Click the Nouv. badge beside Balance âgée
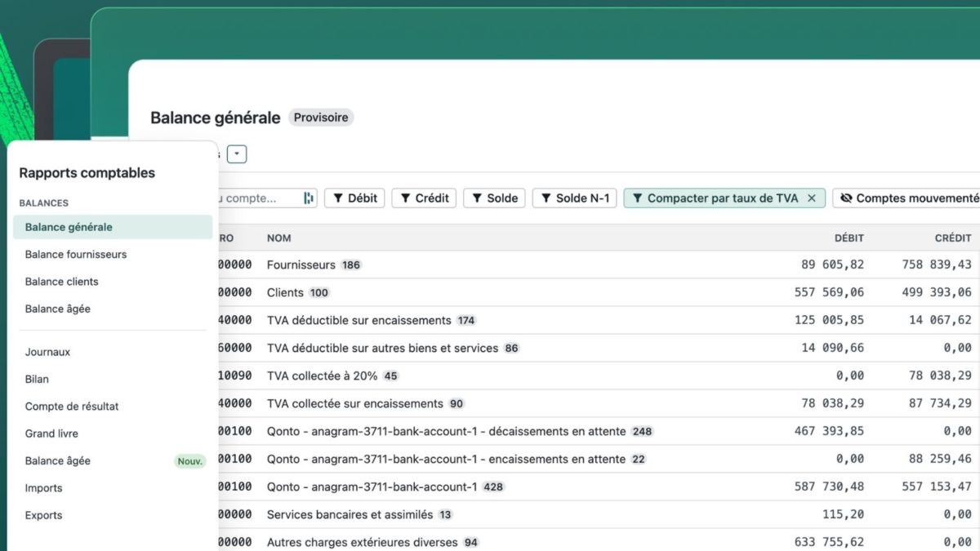 (x=189, y=461)
